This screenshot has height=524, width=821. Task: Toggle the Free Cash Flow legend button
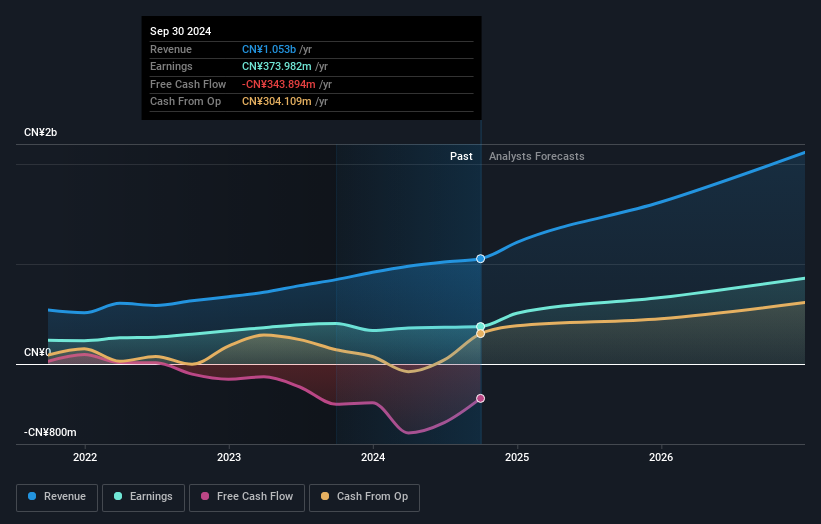[x=247, y=497]
